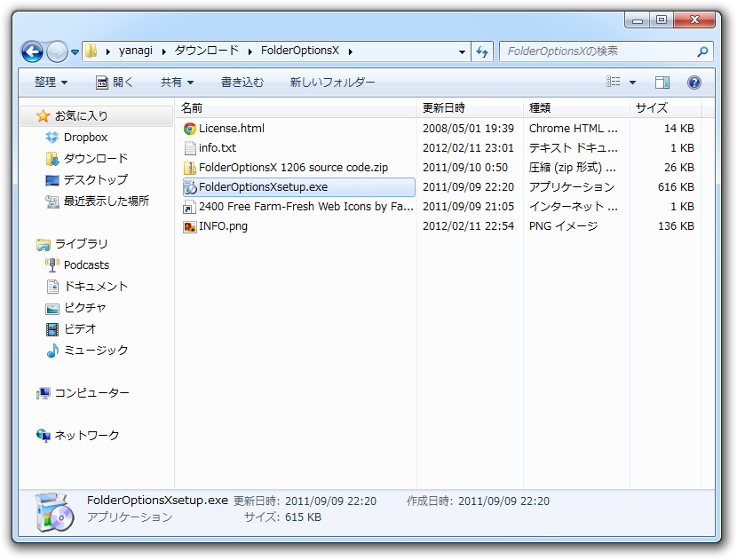
Task: Click the Forward navigation arrow button
Action: [x=58, y=51]
